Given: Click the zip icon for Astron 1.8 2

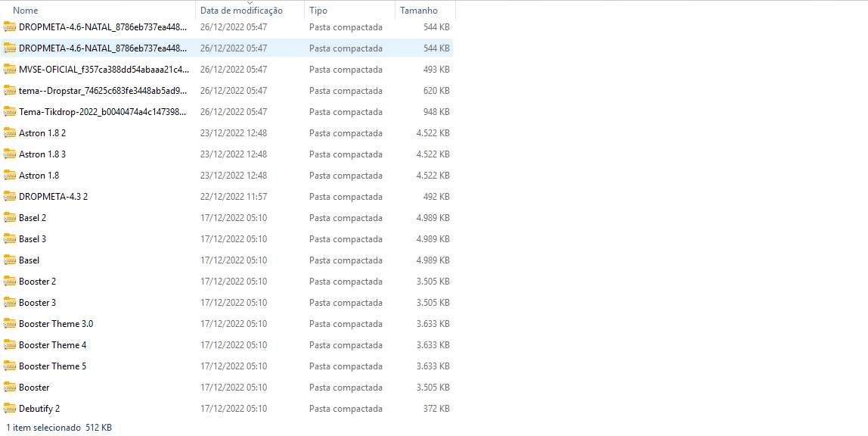Looking at the screenshot, I should pyautogui.click(x=10, y=133).
